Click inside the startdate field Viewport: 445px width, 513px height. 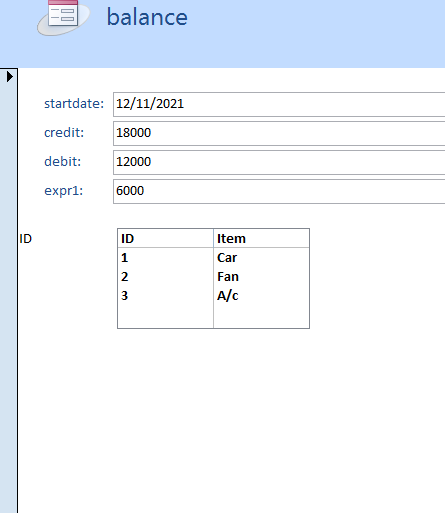[279, 104]
